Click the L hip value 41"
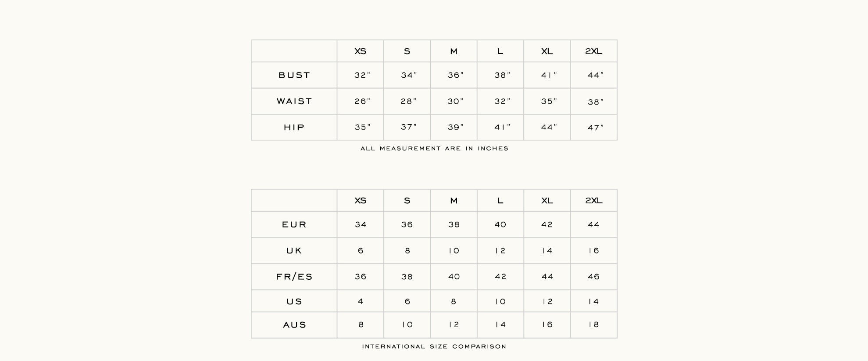 [502, 127]
